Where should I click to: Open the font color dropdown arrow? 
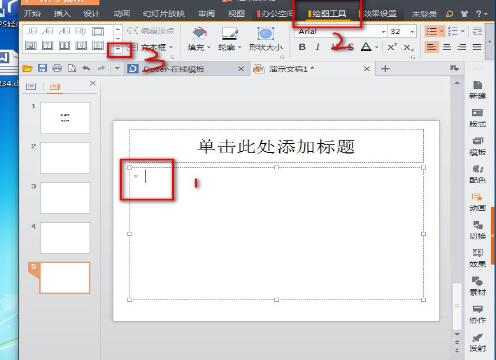coord(377,47)
